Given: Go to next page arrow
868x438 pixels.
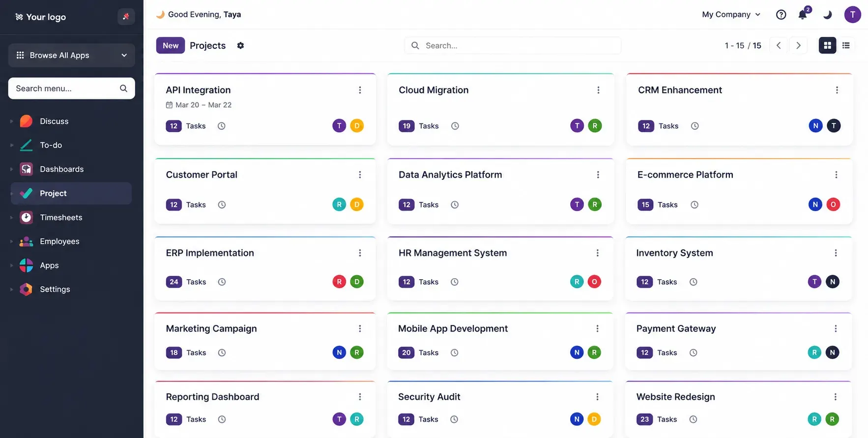Looking at the screenshot, I should tap(798, 45).
